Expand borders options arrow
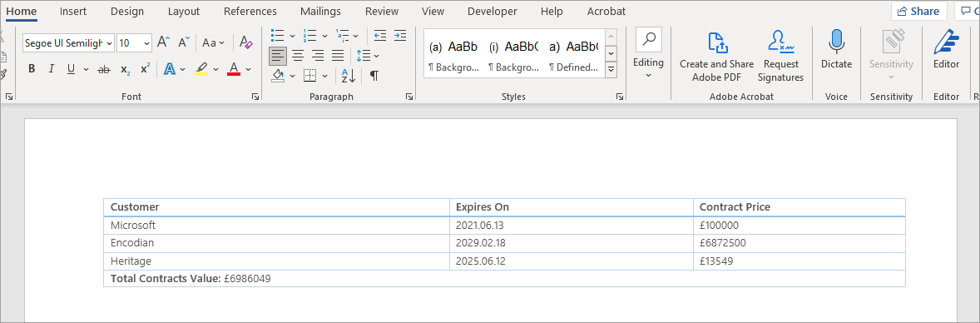Screen dimensions: 980x323 coord(325,76)
